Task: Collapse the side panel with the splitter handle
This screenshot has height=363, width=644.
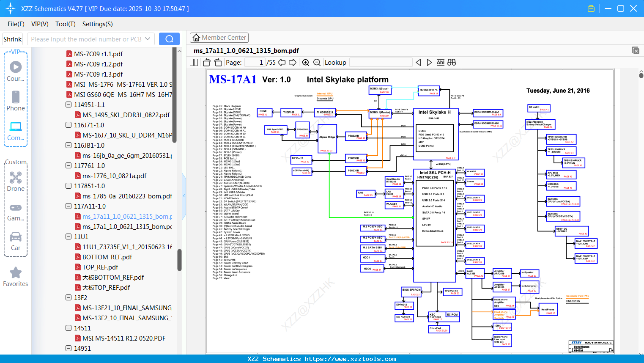Action: pyautogui.click(x=184, y=195)
